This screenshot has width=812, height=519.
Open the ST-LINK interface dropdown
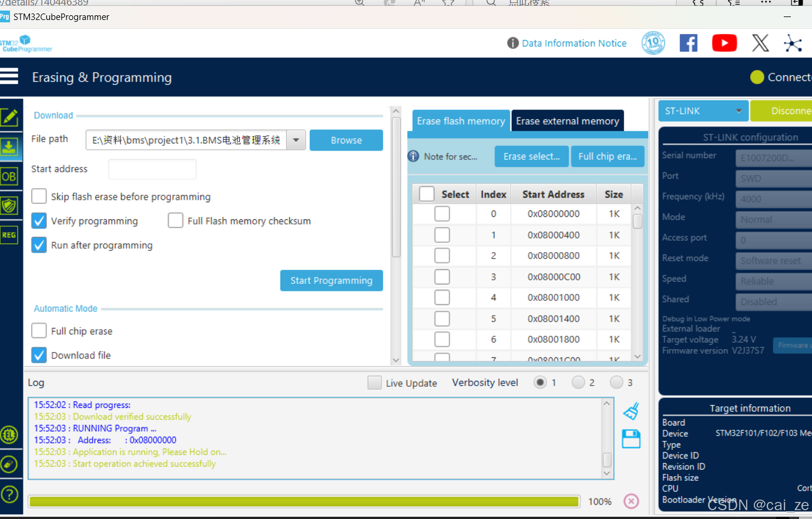click(x=703, y=111)
